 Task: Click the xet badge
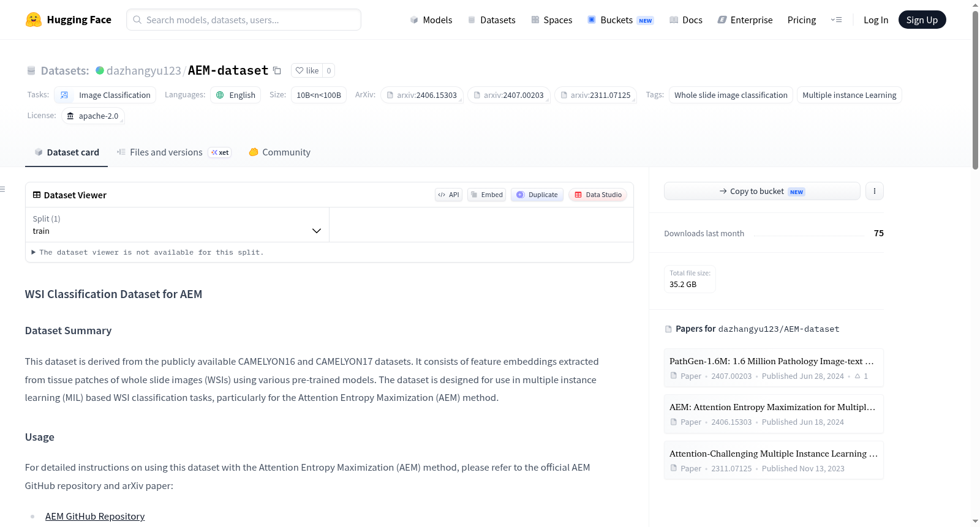220,152
